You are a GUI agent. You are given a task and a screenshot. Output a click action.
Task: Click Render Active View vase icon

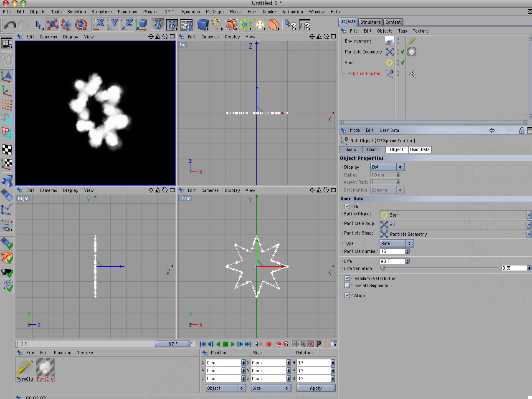[158, 25]
